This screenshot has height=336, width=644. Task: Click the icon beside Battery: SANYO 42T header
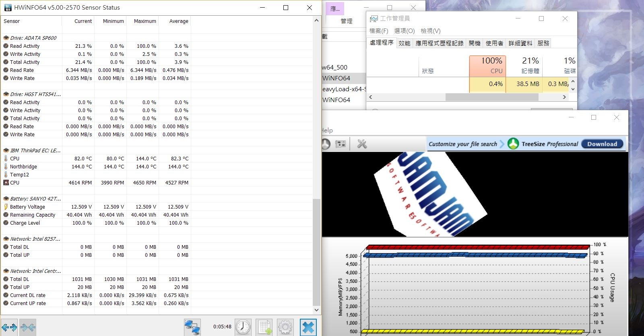[6, 199]
